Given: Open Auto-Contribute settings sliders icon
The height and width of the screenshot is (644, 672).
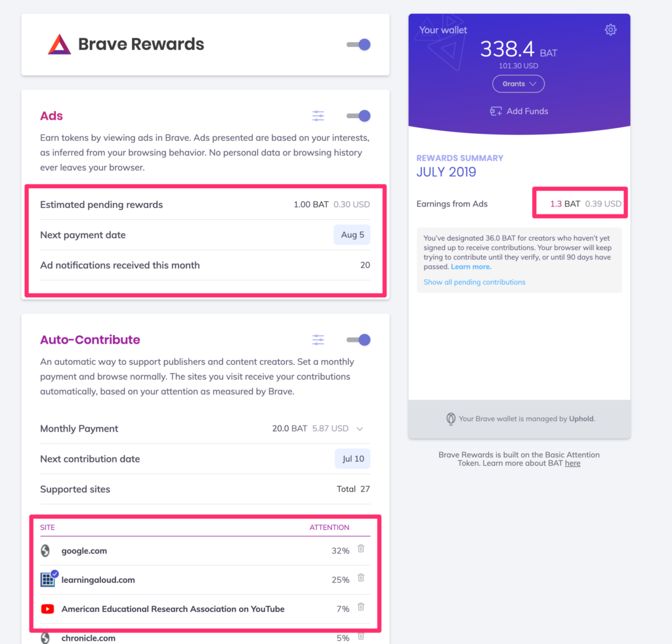Looking at the screenshot, I should 318,340.
